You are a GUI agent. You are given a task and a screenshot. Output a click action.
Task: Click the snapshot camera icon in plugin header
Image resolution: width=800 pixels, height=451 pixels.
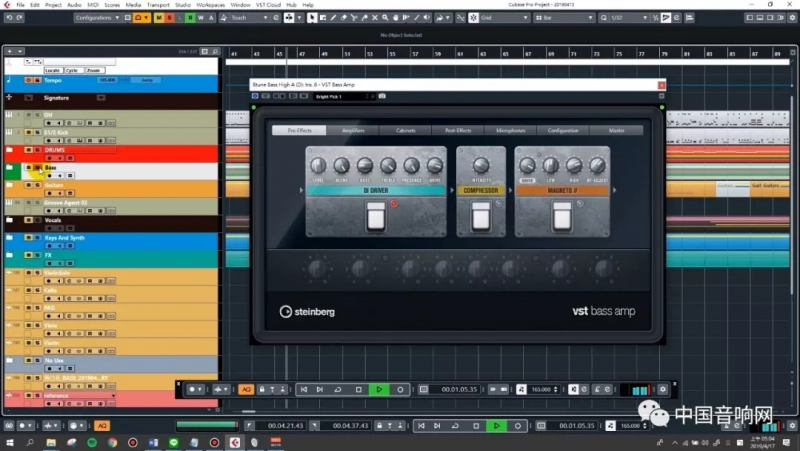pos(382,96)
